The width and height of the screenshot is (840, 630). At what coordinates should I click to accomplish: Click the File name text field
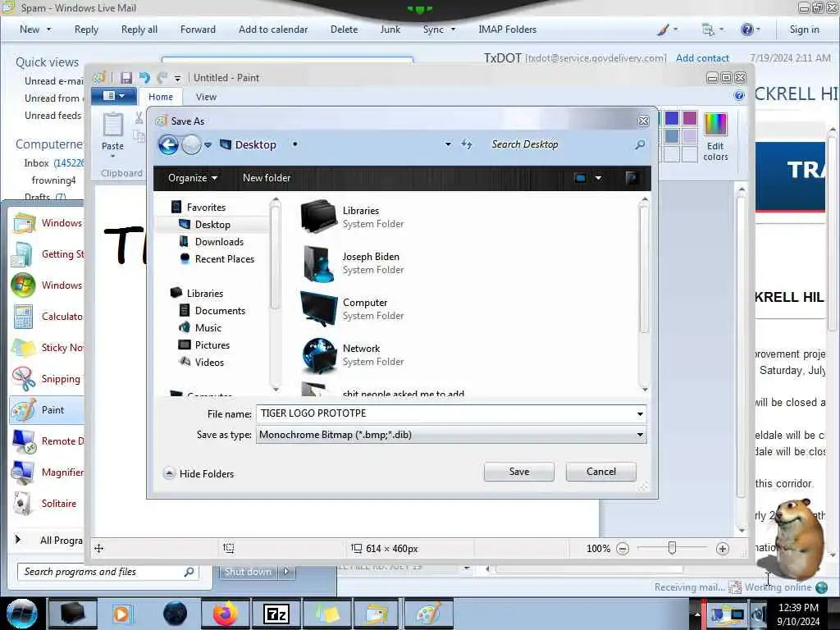click(445, 413)
